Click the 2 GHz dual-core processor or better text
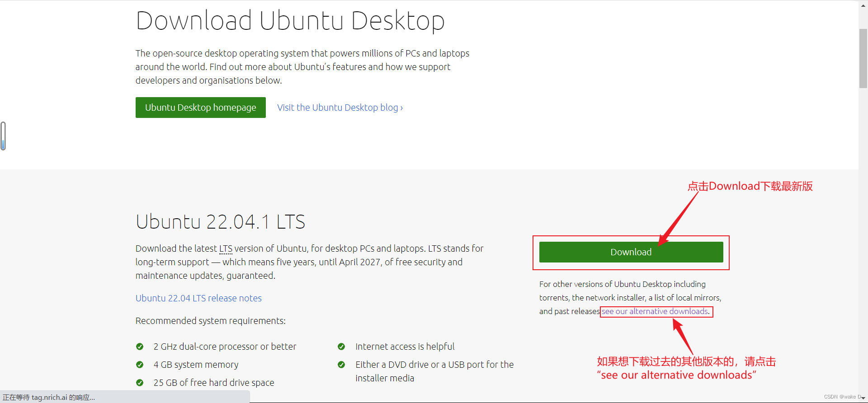 tap(225, 347)
